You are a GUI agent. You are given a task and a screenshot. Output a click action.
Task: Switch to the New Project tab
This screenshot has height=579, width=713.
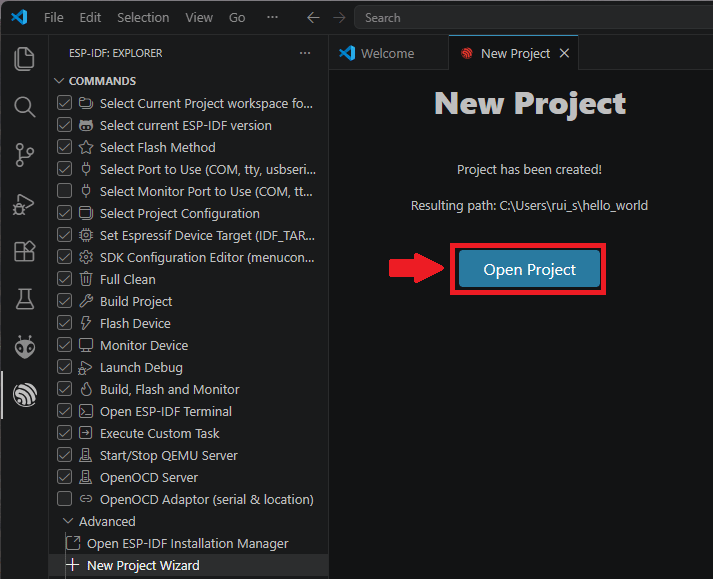514,53
